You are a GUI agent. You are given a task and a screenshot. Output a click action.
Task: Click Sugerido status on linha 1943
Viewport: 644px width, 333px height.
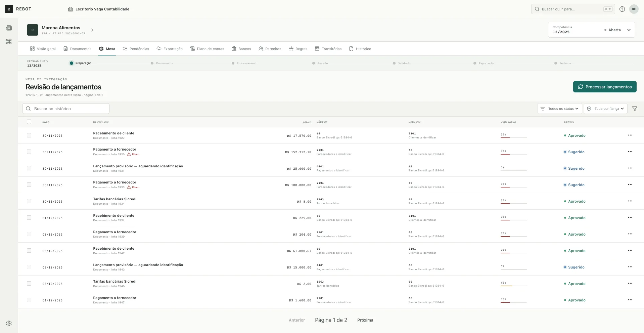click(574, 267)
